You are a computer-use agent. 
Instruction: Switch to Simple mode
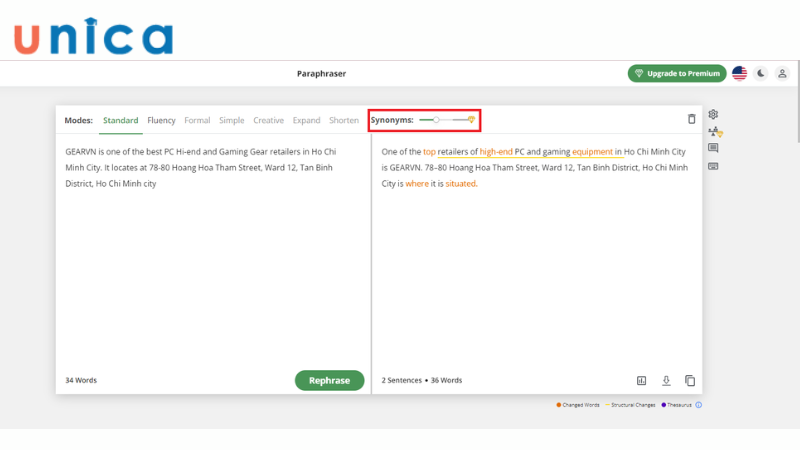pos(232,120)
